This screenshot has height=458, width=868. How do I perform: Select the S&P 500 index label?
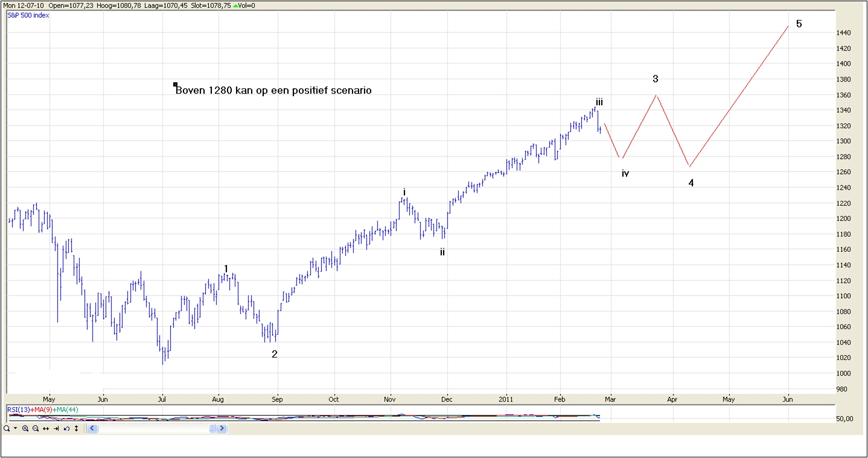click(28, 15)
